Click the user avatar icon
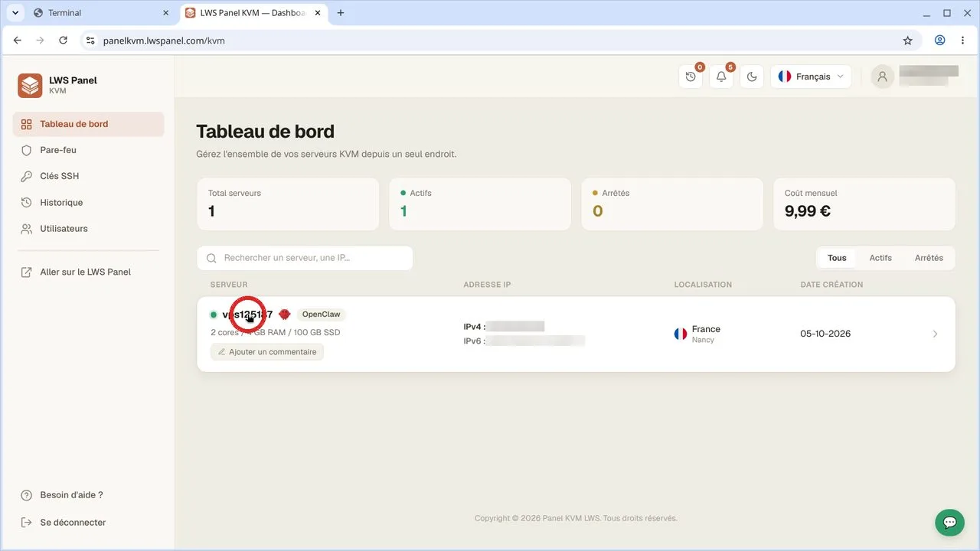980x551 pixels. pos(883,77)
